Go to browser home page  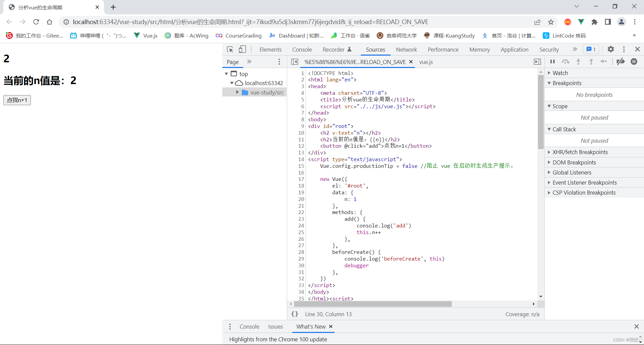[50, 22]
